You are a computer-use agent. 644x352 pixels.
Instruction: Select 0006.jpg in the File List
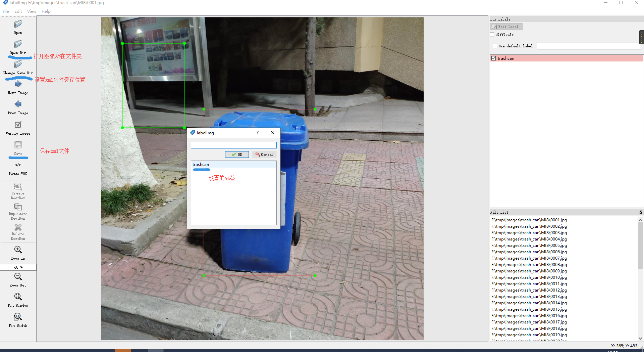pos(529,252)
